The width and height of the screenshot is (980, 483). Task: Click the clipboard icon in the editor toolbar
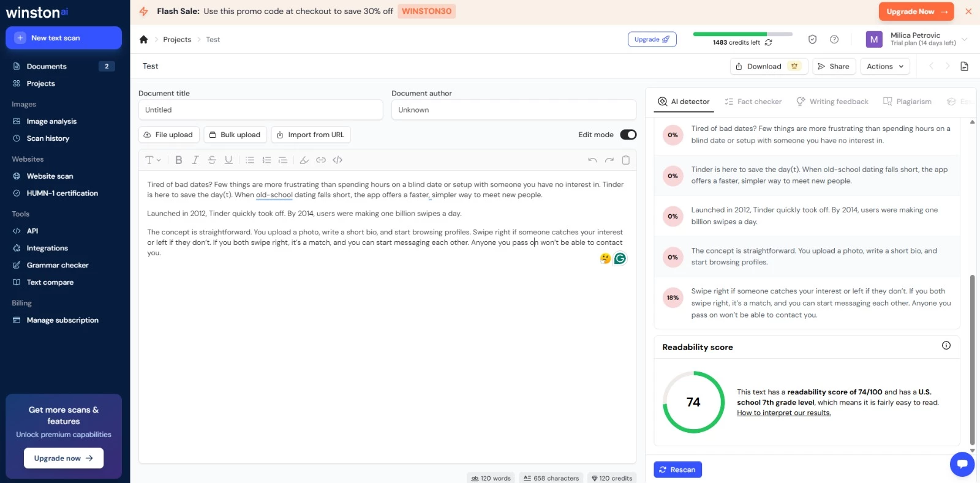626,160
